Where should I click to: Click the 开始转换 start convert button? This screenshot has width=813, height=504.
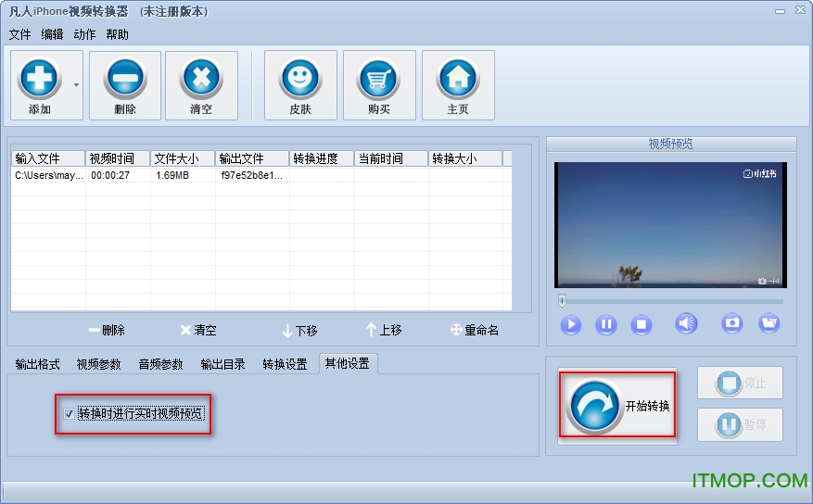pos(617,406)
